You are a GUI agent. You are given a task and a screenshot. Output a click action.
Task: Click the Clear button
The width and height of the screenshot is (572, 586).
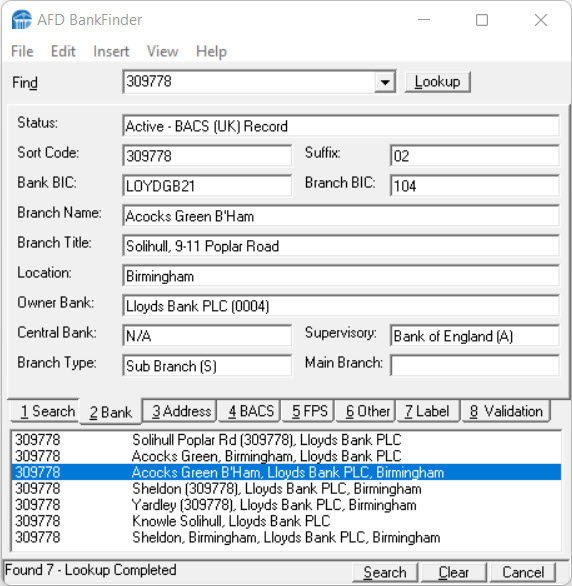pyautogui.click(x=454, y=573)
